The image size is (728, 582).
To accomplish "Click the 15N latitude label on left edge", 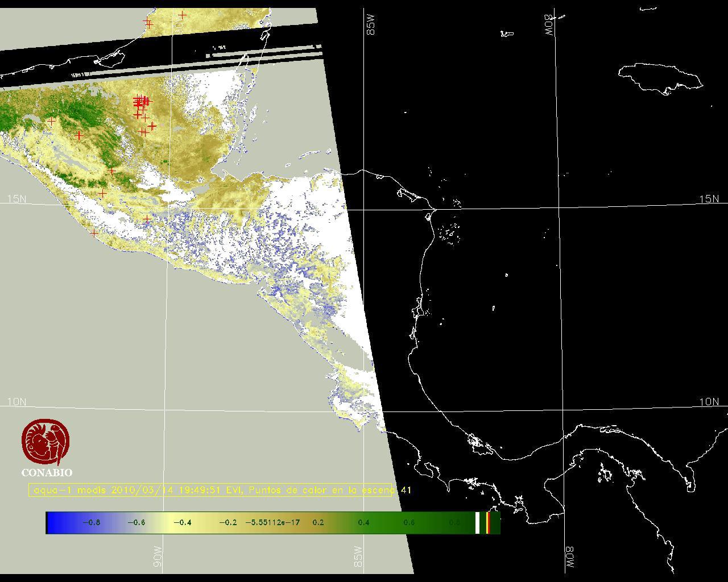I will tap(16, 199).
